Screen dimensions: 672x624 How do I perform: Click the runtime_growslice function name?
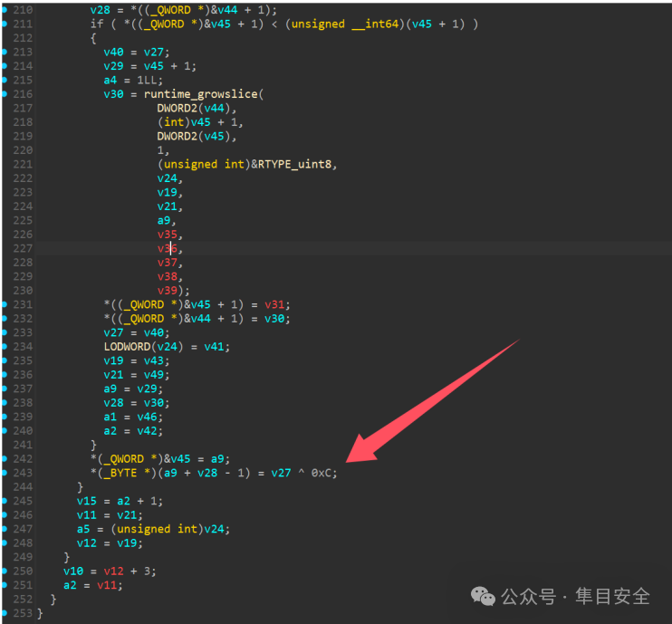pos(200,94)
